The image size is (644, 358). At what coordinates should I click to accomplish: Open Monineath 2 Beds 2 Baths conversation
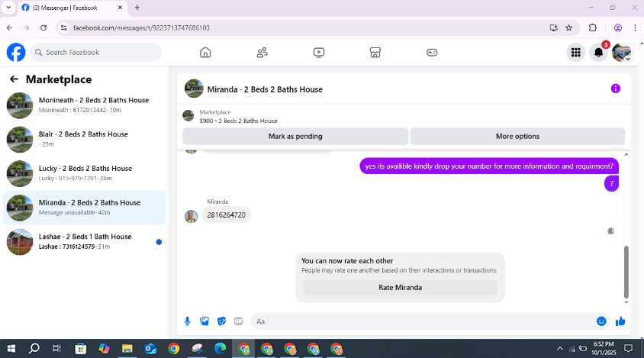click(x=84, y=105)
